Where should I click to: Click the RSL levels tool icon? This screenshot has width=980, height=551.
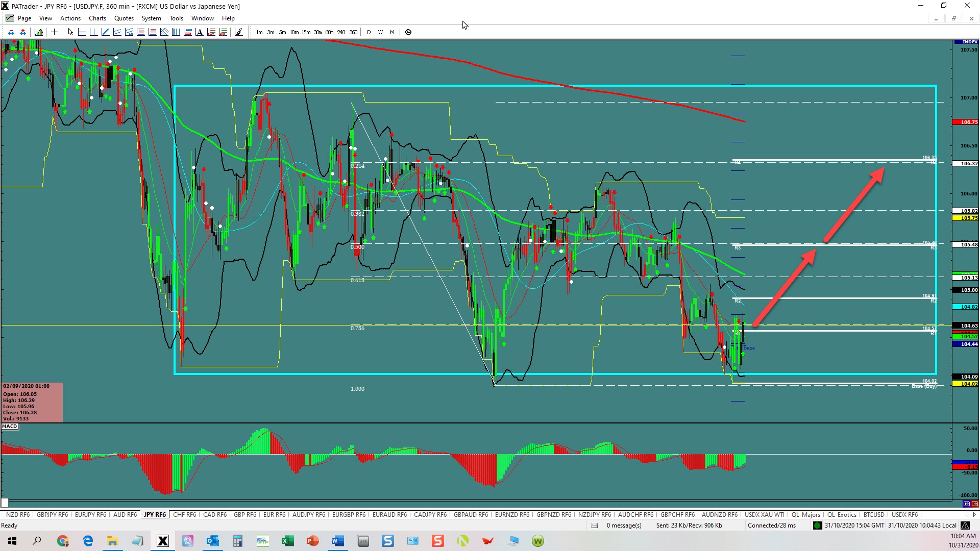point(223,32)
